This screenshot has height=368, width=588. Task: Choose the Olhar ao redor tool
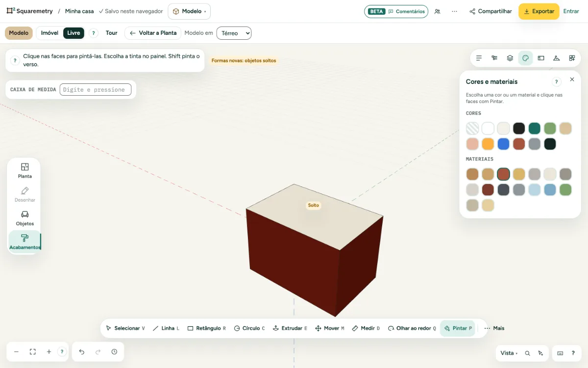coord(412,328)
